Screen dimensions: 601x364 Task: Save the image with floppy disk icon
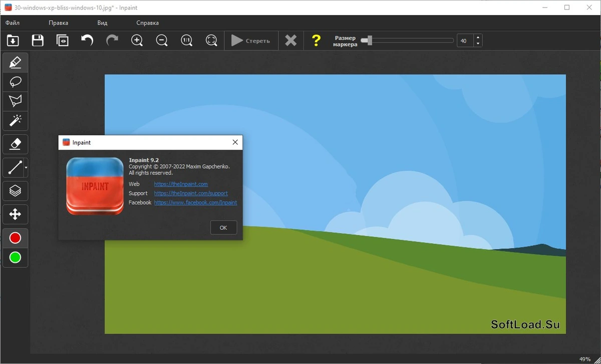pyautogui.click(x=38, y=41)
